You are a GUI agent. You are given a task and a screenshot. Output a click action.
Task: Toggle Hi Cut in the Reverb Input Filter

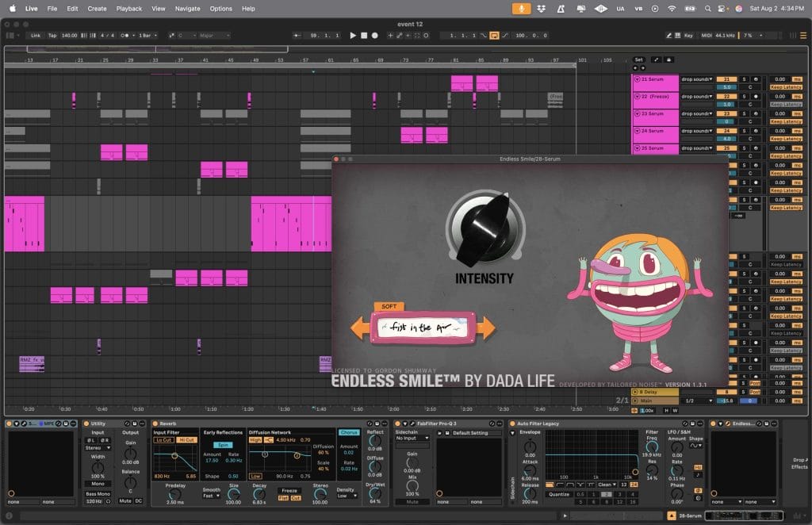pos(186,439)
